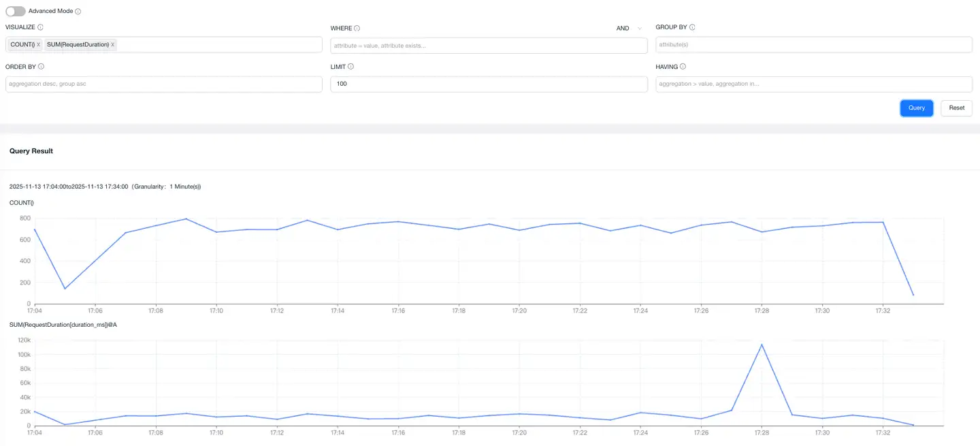Click the ORDER BY input field
Viewport: 980px width, 446px height.
(x=163, y=84)
